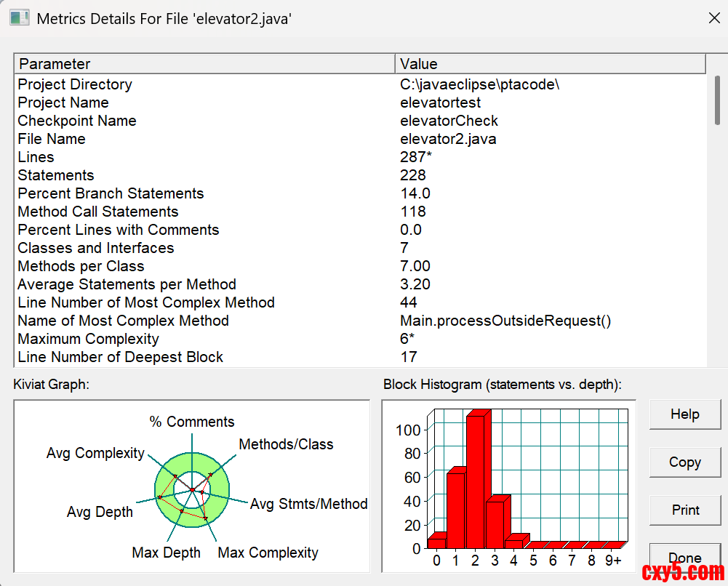Screen dimensions: 728x586
Task: Sort by the Value column header
Action: pos(550,64)
